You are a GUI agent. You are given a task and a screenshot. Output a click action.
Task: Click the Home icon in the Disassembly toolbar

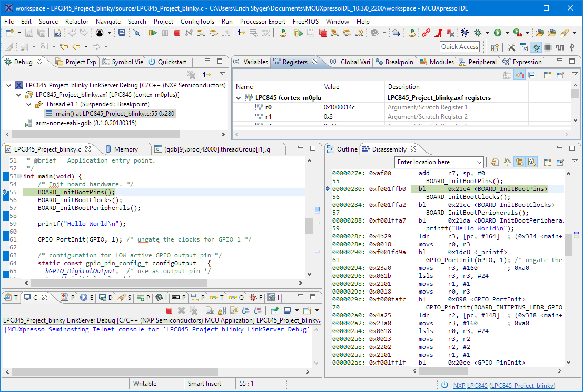coord(508,162)
